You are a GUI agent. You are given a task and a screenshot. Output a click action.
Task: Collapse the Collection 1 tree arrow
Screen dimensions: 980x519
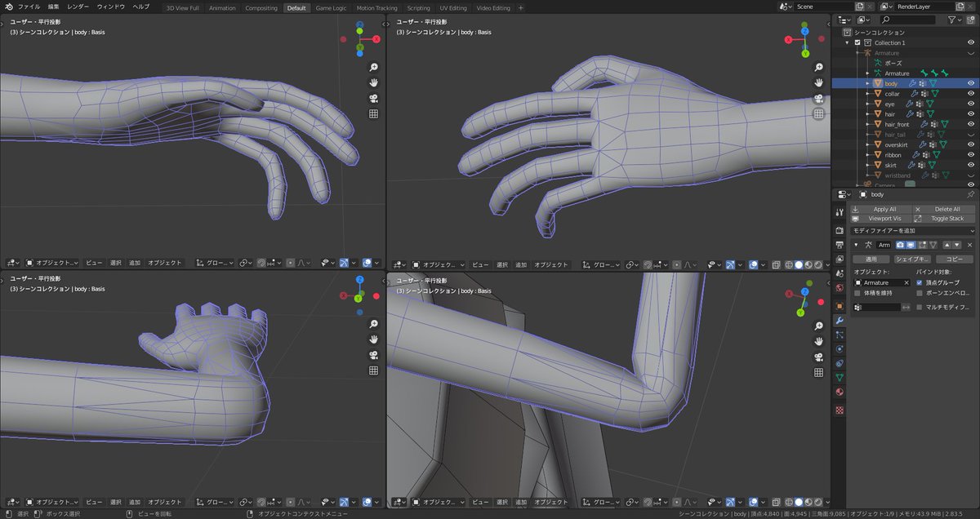coord(849,42)
